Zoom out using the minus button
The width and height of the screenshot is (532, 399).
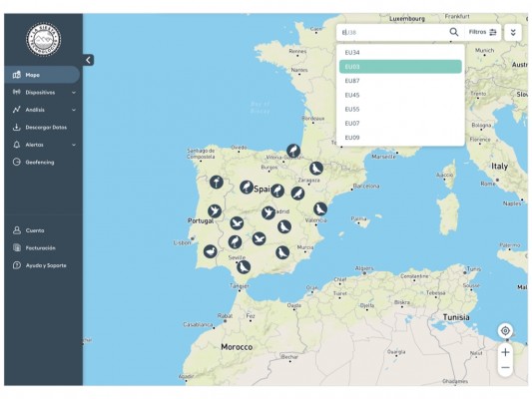pyautogui.click(x=505, y=368)
